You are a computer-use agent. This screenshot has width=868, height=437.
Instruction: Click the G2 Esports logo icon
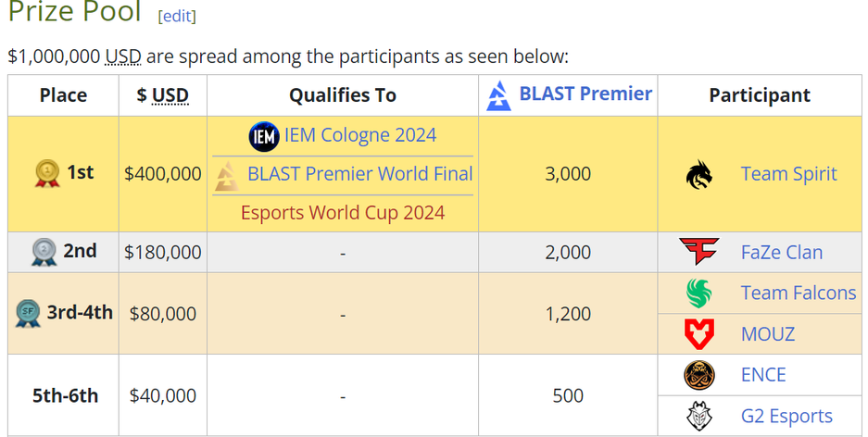click(699, 416)
